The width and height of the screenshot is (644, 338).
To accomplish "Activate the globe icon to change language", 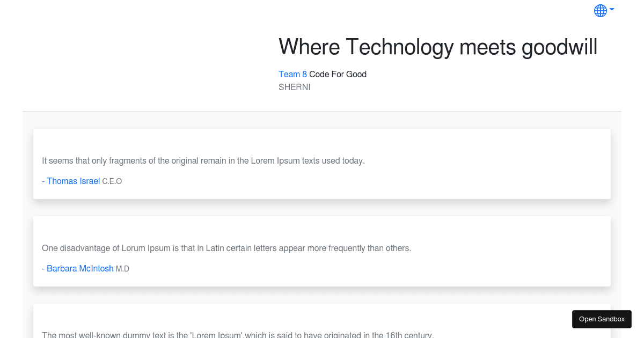I will (599, 10).
